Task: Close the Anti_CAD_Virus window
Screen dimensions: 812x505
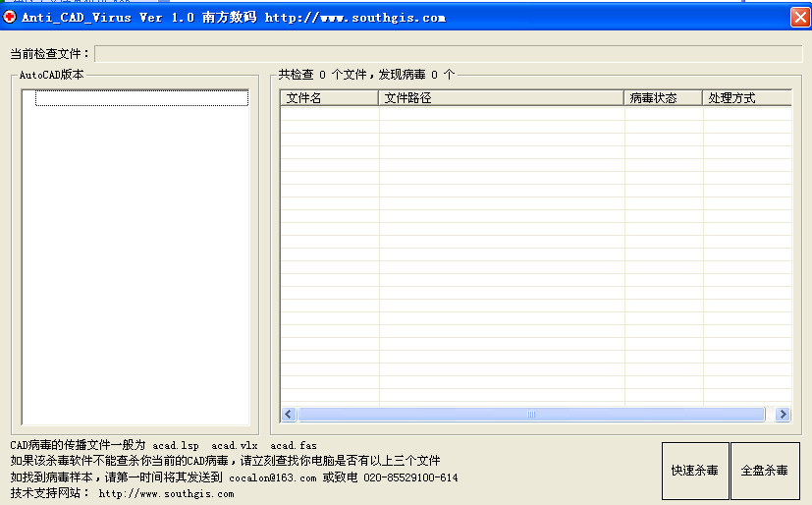Action: (799, 17)
